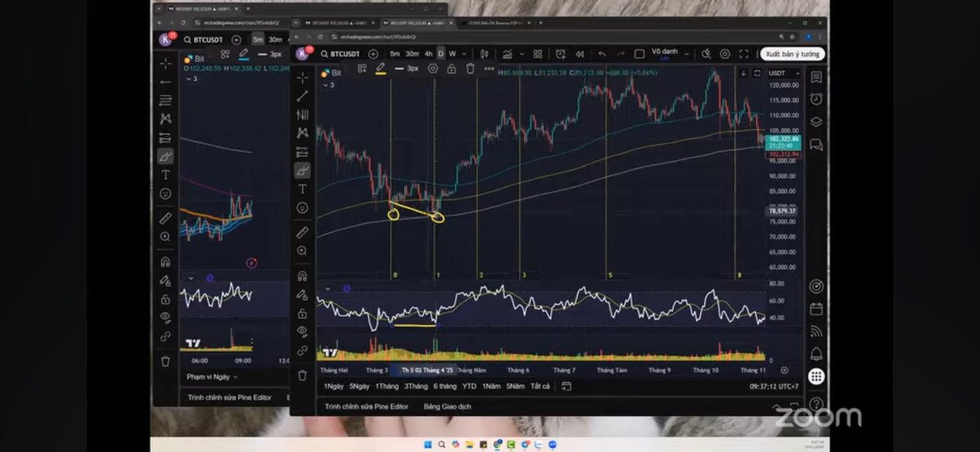This screenshot has height=452, width=980.
Task: Select the Text tool in front window
Action: coord(302,189)
